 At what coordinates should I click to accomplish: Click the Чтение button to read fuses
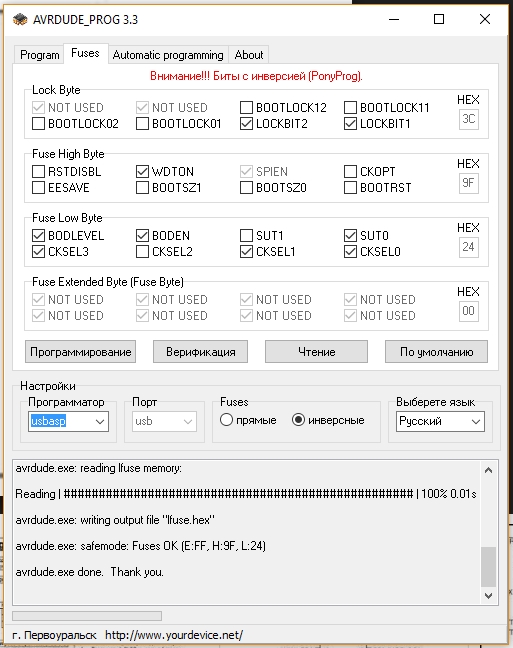[316, 352]
